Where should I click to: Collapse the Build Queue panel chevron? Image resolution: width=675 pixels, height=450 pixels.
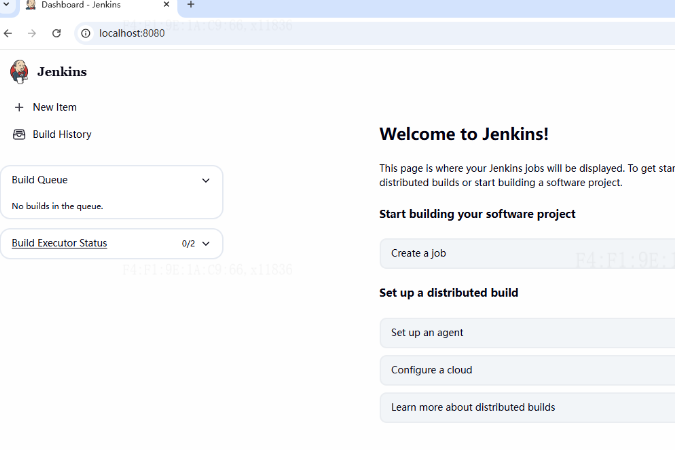pyautogui.click(x=206, y=180)
